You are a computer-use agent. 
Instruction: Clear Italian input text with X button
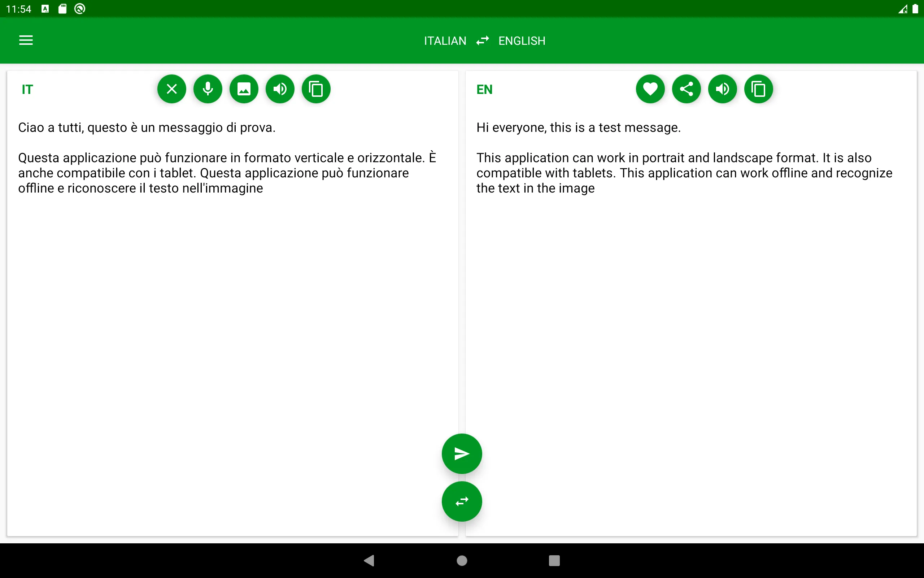[x=172, y=89]
